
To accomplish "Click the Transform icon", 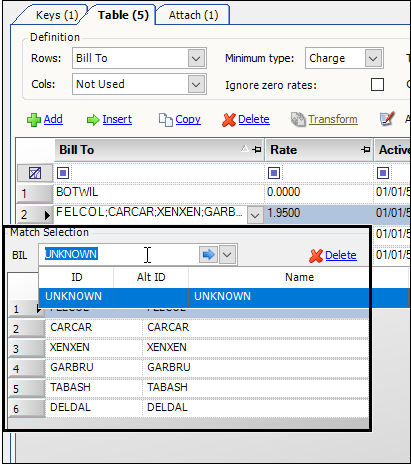I will point(298,119).
